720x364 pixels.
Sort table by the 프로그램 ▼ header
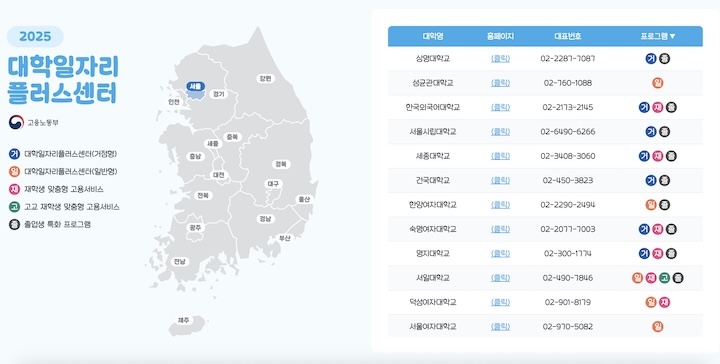coord(658,36)
